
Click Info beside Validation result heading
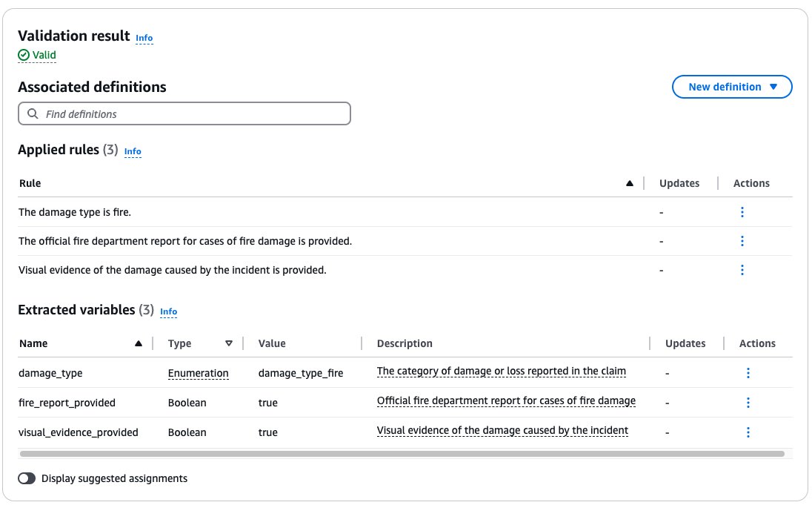point(144,38)
